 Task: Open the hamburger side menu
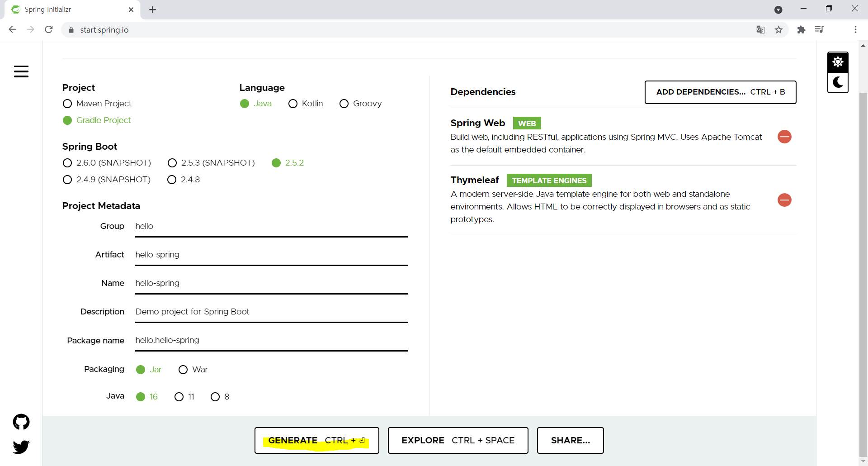[x=21, y=71]
